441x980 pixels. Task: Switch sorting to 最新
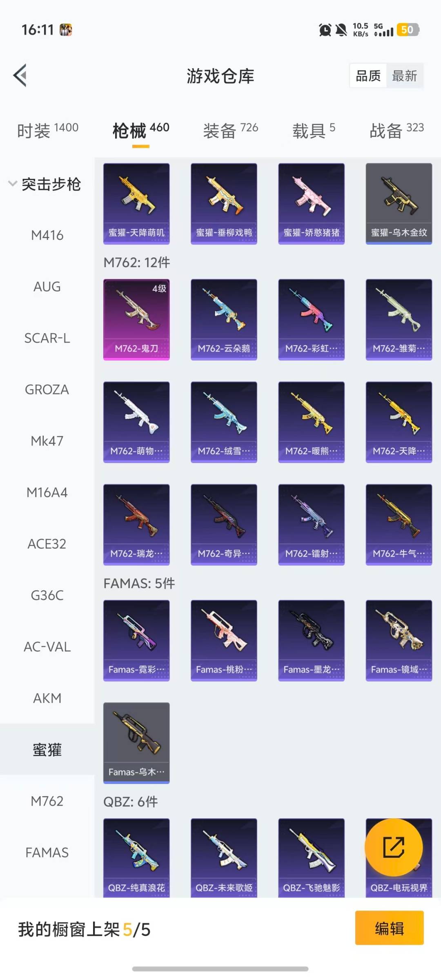click(x=404, y=76)
